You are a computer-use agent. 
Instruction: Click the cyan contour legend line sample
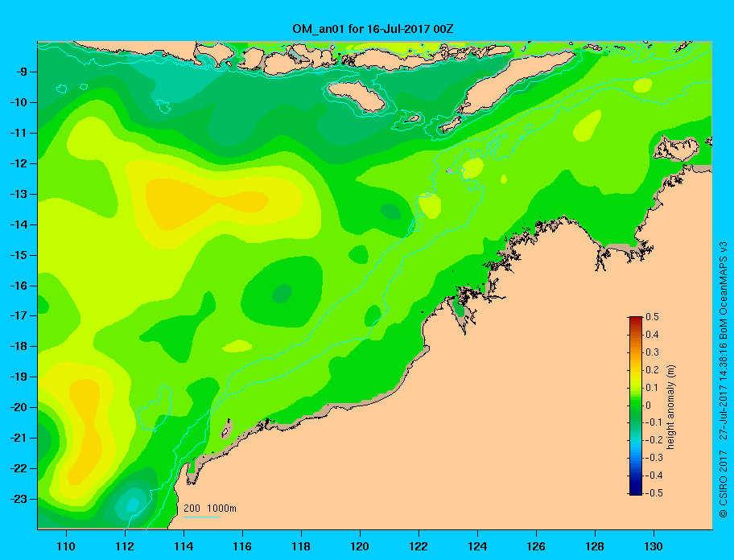(201, 517)
